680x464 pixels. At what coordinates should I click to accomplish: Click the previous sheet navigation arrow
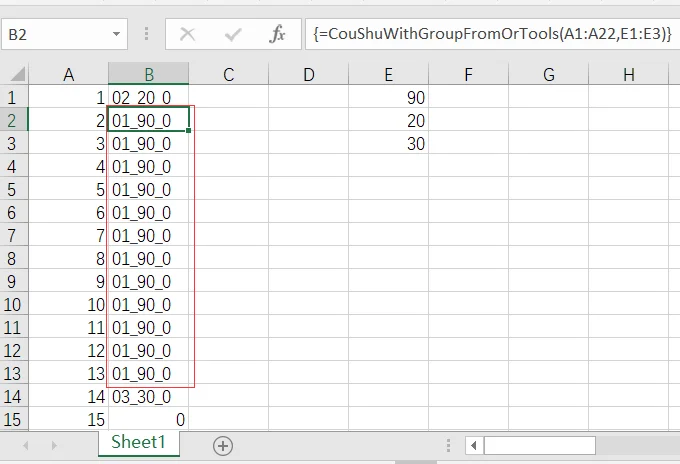(26, 445)
